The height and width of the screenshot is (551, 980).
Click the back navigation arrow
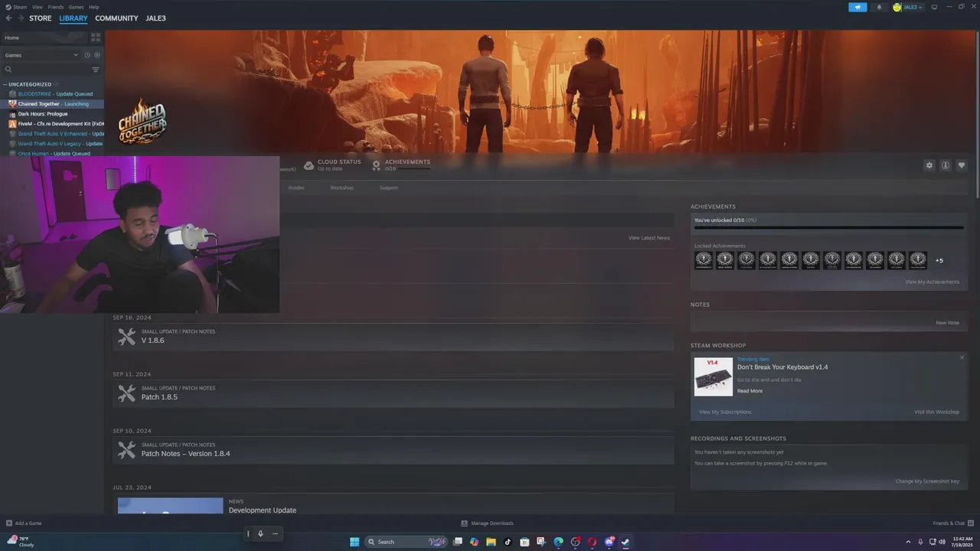click(x=8, y=18)
